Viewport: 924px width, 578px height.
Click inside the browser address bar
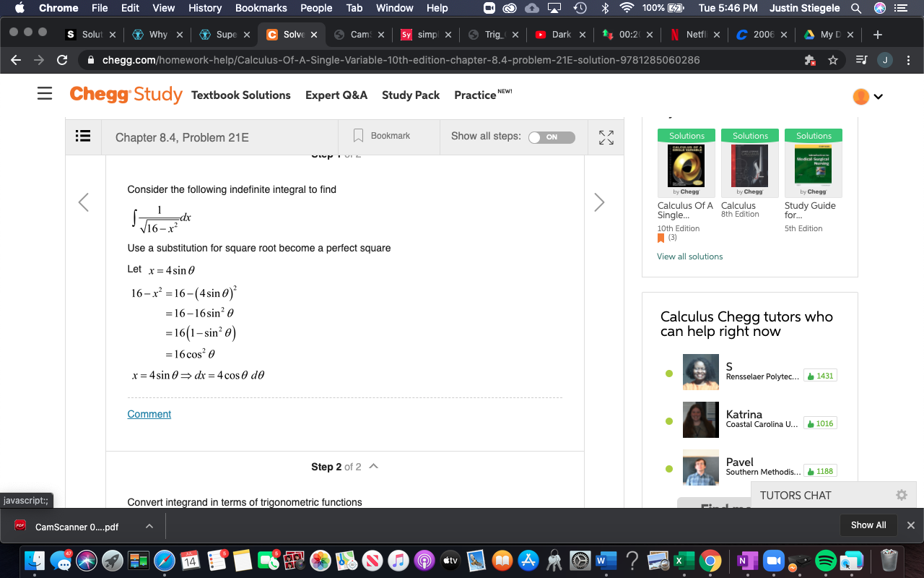click(433, 60)
